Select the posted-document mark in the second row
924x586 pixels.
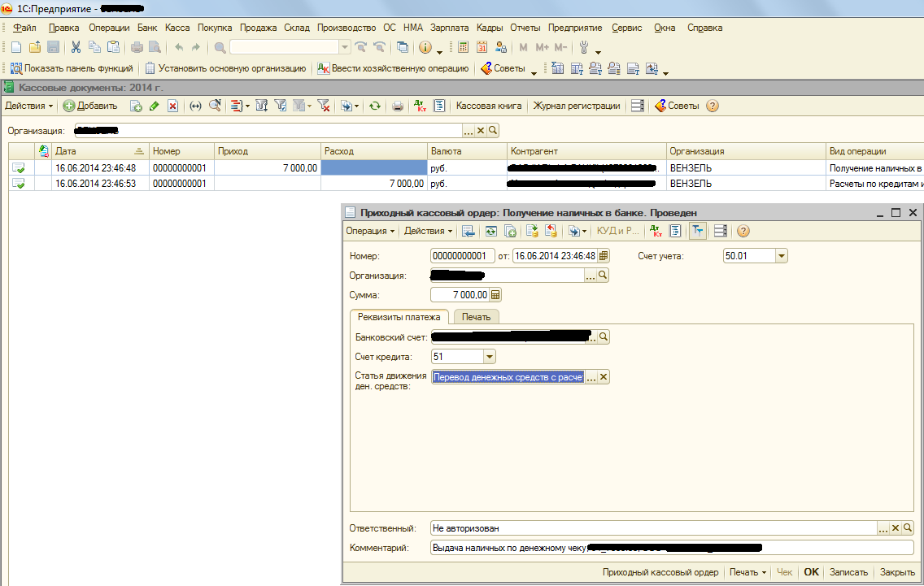pyautogui.click(x=18, y=184)
